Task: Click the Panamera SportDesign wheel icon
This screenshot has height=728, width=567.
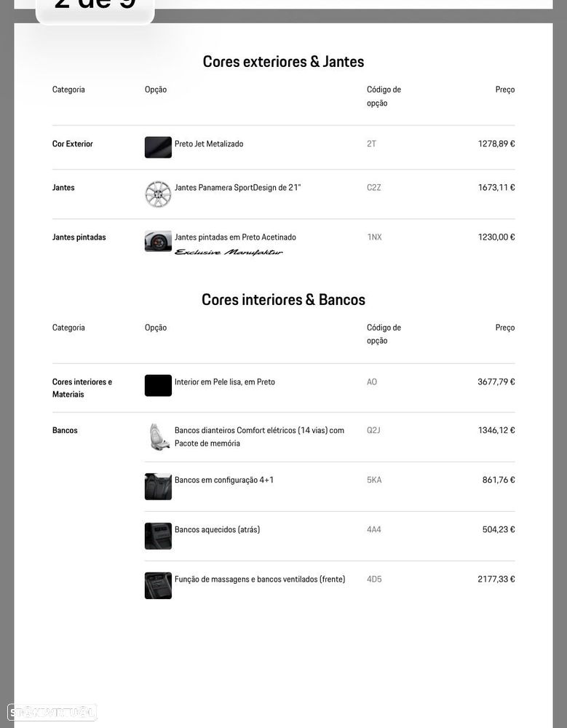Action: click(158, 194)
